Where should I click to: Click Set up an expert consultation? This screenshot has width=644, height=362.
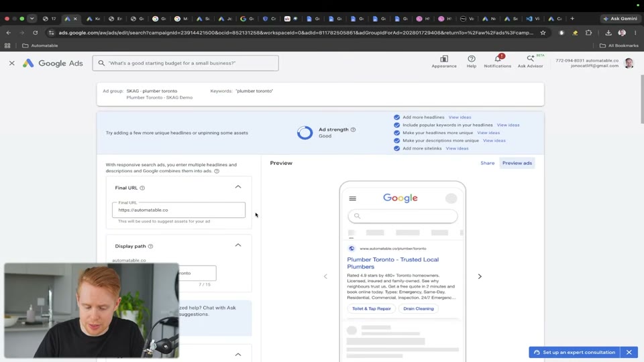click(574, 353)
